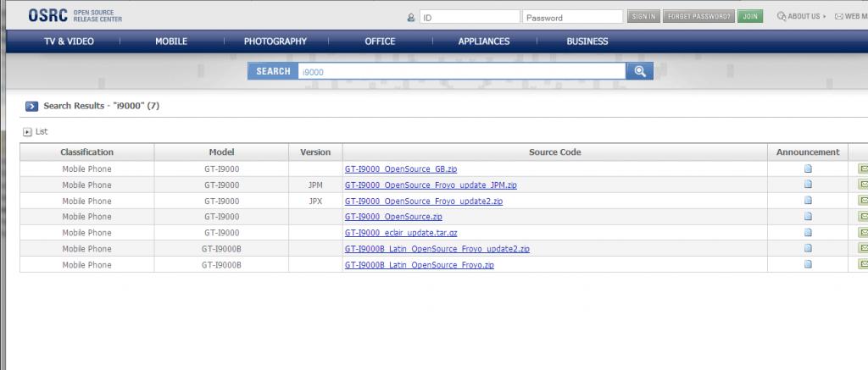Open the APPLIANCES menu
The image size is (868, 370).
pos(484,41)
